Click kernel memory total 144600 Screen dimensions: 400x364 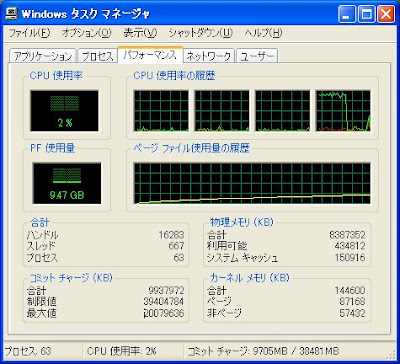pyautogui.click(x=350, y=290)
